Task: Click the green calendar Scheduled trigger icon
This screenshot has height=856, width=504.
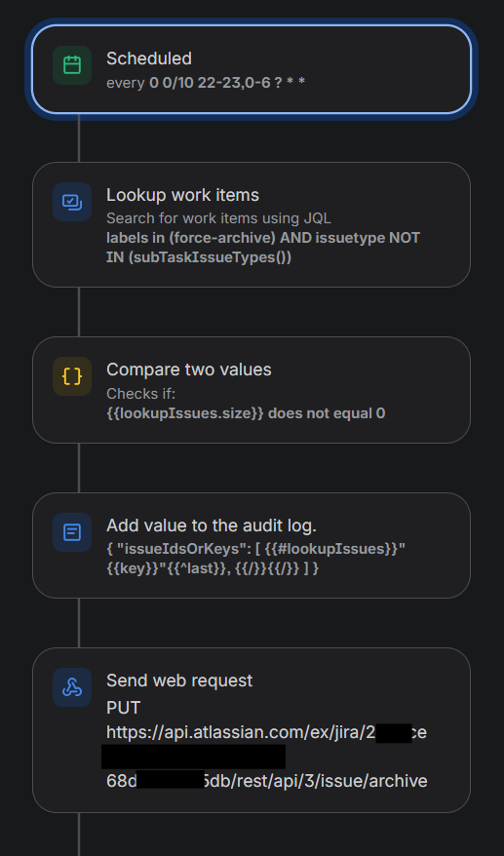Action: pyautogui.click(x=72, y=65)
